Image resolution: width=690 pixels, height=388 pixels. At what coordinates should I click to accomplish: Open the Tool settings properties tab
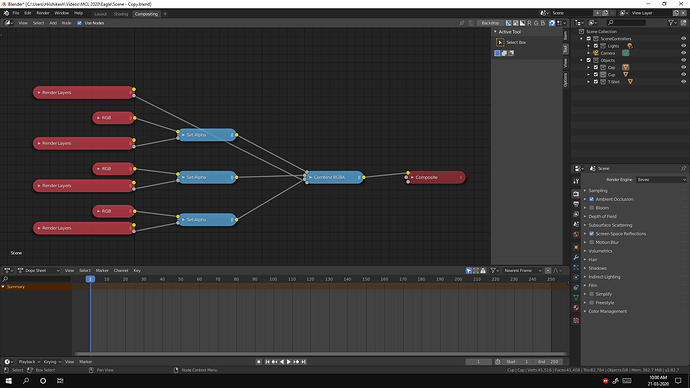[576, 181]
